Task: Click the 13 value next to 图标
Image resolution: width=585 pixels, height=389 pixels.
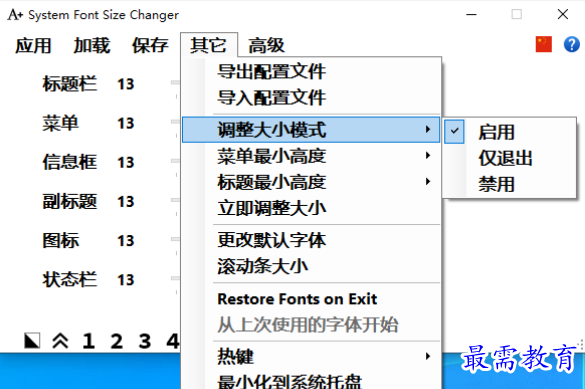Action: (x=126, y=241)
